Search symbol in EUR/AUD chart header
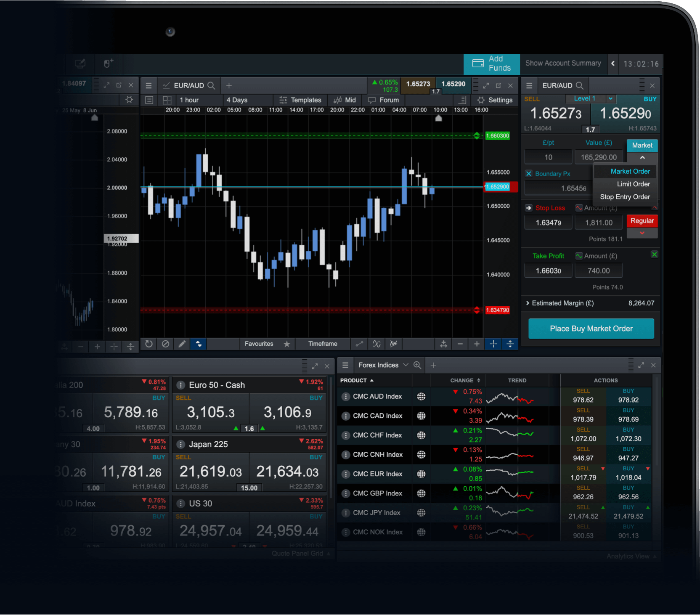This screenshot has height=615, width=700. coord(211,86)
